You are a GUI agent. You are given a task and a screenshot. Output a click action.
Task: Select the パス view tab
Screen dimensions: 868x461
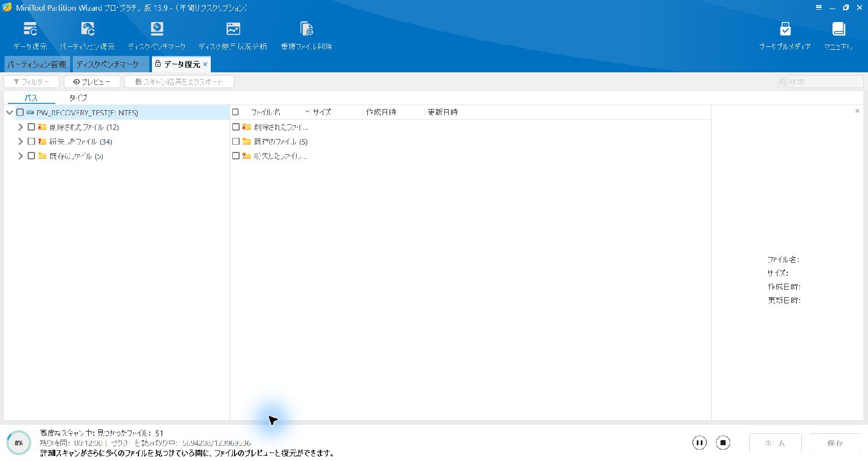[x=31, y=98]
